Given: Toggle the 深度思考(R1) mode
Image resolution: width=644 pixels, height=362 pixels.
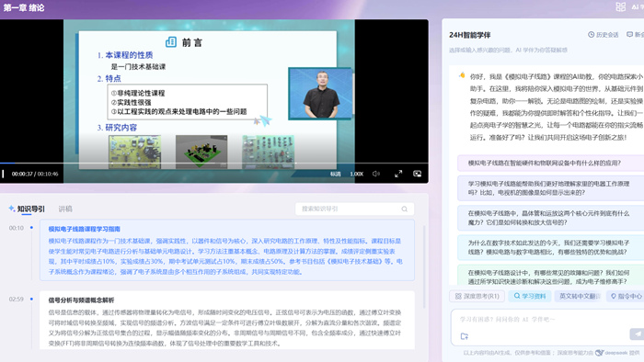Looking at the screenshot, I should (477, 296).
